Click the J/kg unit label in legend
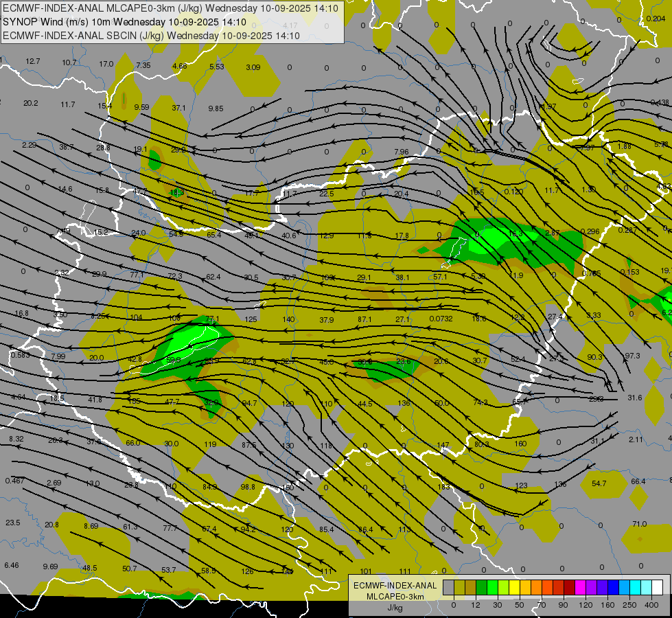 coord(395,608)
